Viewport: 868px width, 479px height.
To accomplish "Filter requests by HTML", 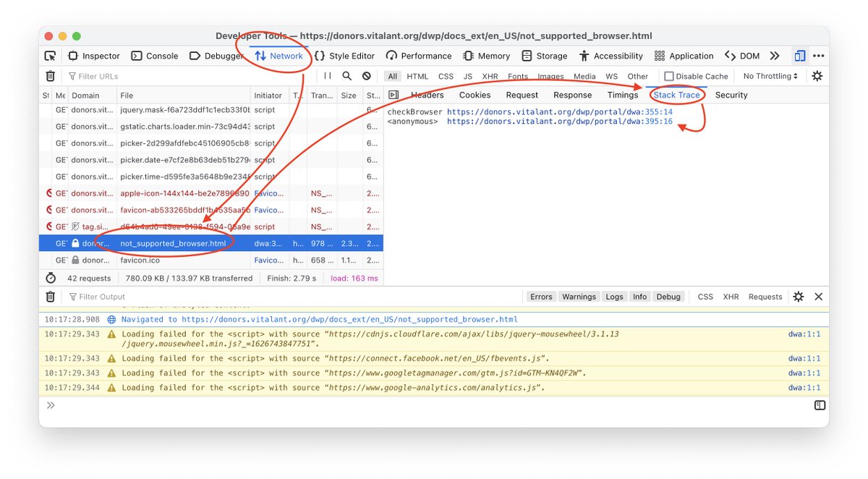I will click(417, 76).
